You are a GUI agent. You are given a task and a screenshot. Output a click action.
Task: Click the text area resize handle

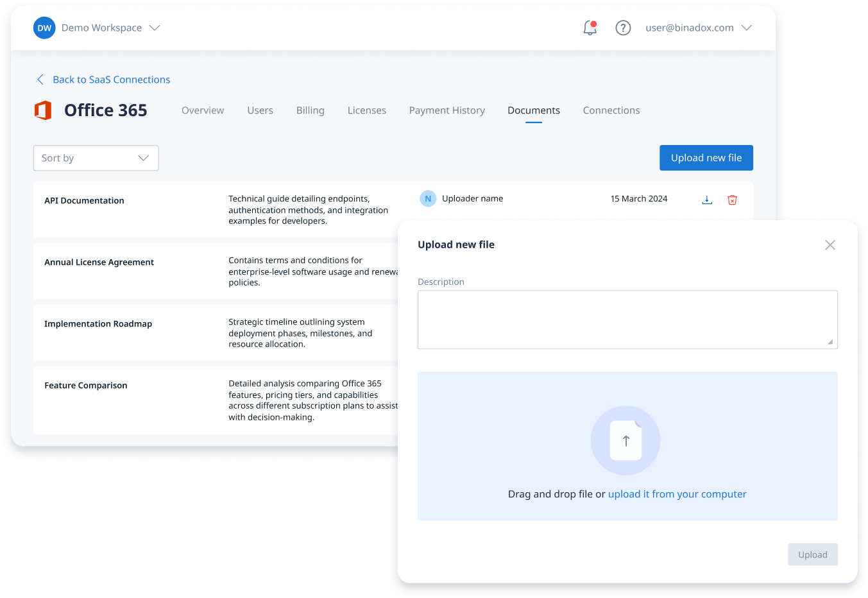[x=830, y=342]
